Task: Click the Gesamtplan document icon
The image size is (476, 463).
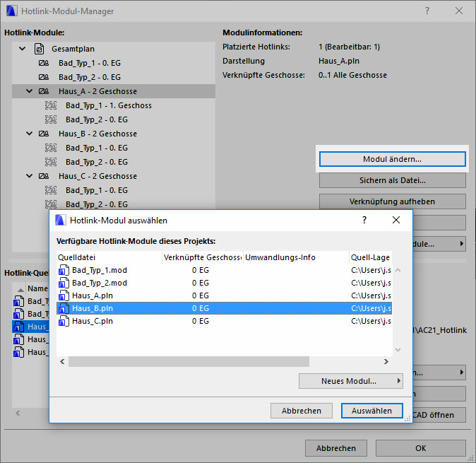Action: pyautogui.click(x=39, y=49)
